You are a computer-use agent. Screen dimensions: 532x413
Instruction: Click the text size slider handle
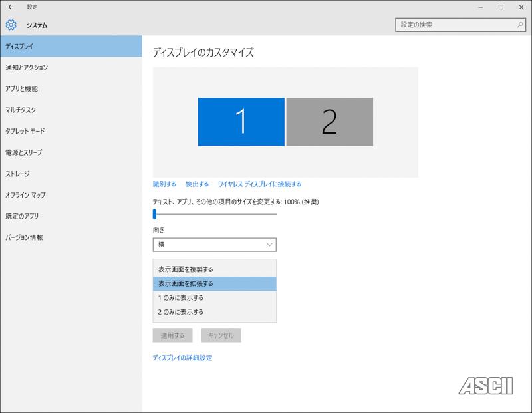click(154, 214)
